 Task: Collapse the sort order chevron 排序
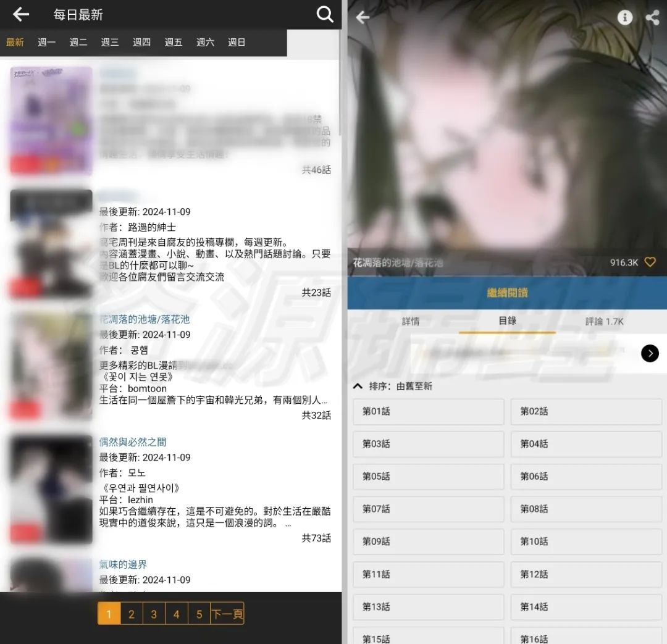(358, 387)
